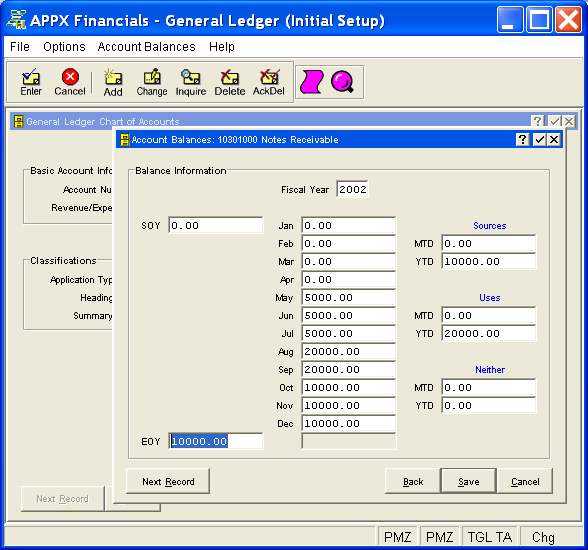588x550 pixels.
Task: Click the Dec balance field
Action: [348, 423]
